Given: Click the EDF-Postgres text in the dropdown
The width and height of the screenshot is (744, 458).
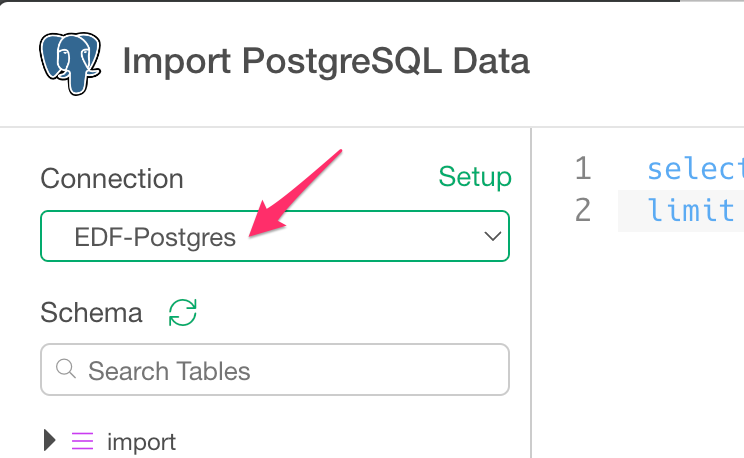Looking at the screenshot, I should point(155,237).
